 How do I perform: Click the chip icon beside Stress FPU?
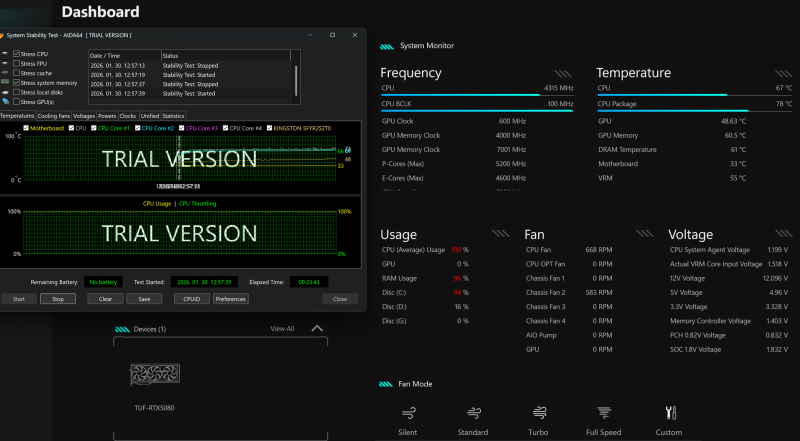tap(5, 63)
